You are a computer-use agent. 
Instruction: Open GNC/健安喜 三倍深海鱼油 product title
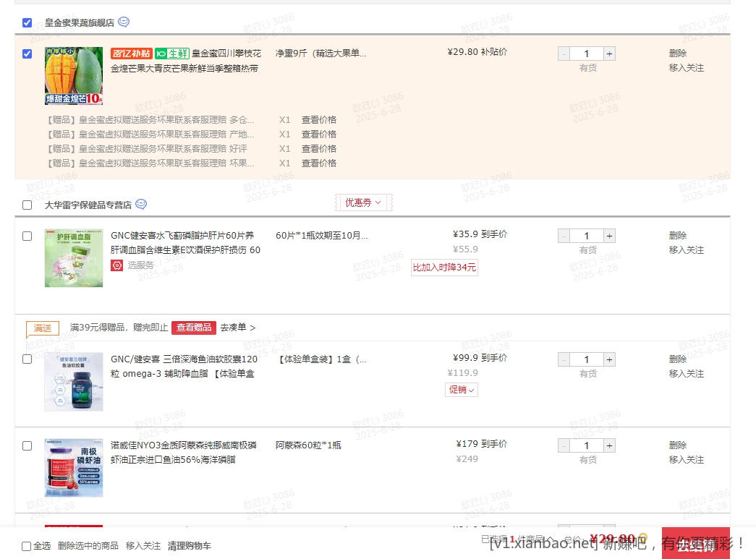coord(184,366)
